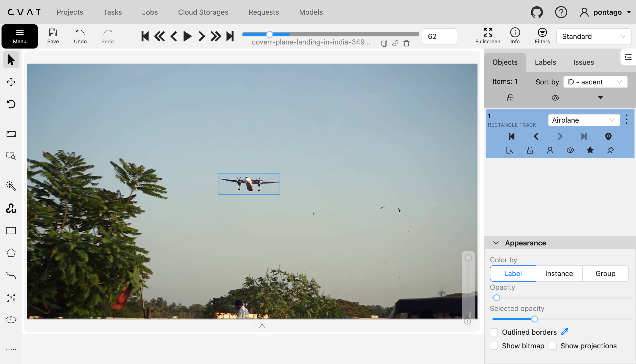Activate the move image tool

(11, 82)
